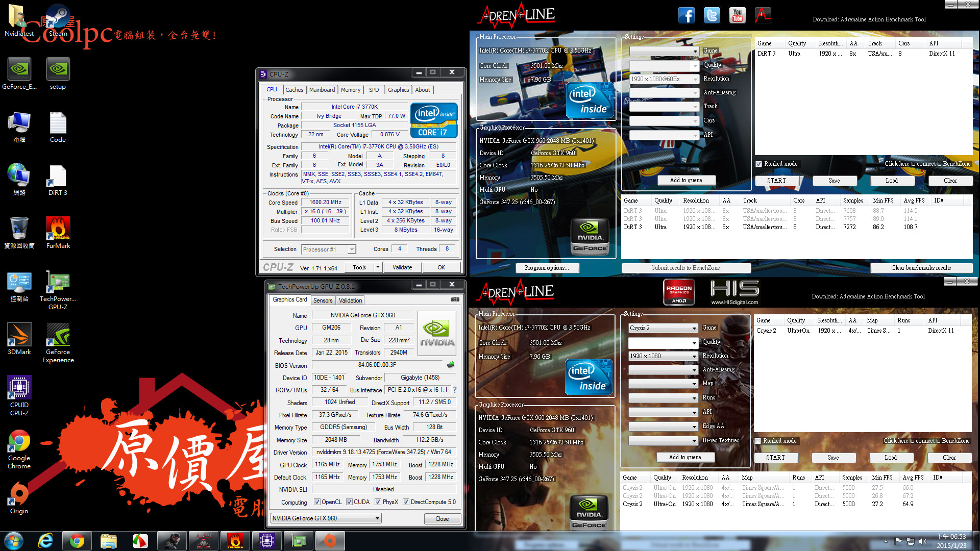
Task: Click Add to queue in lower Crysis window
Action: [685, 457]
